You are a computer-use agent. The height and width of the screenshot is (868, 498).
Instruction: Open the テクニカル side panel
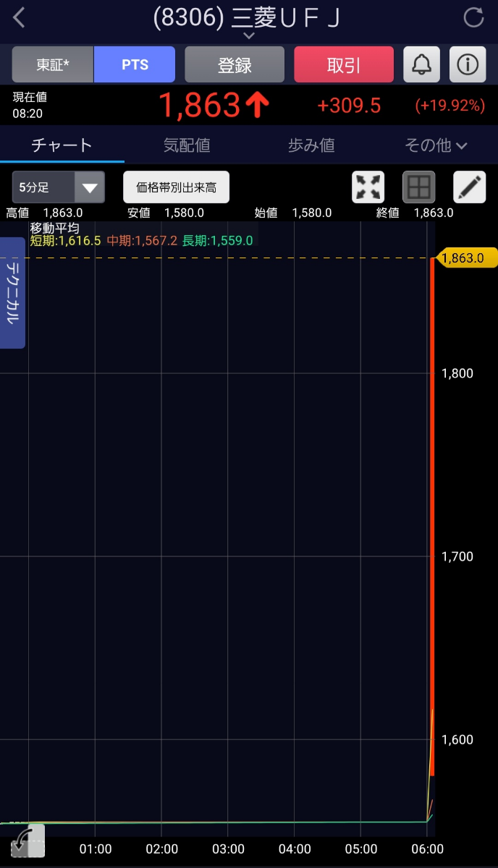[12, 293]
